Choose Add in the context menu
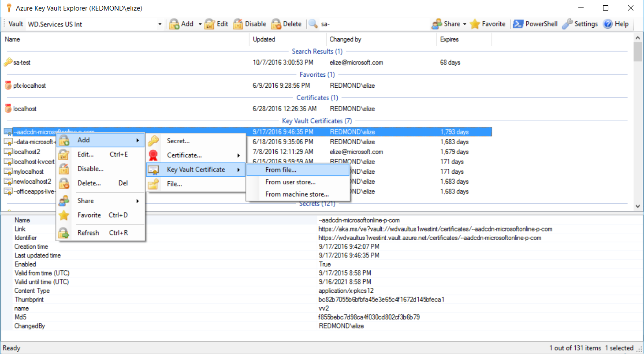Viewport: 644px width, 354px height. [101, 140]
